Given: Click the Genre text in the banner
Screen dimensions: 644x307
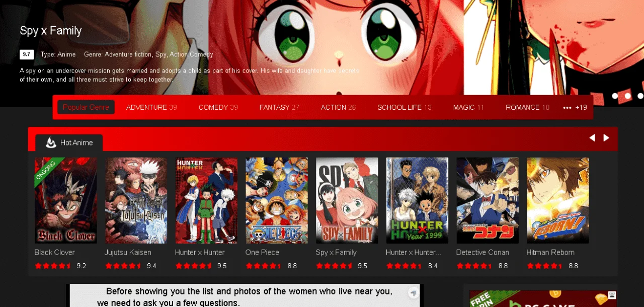Looking at the screenshot, I should click(x=148, y=54).
